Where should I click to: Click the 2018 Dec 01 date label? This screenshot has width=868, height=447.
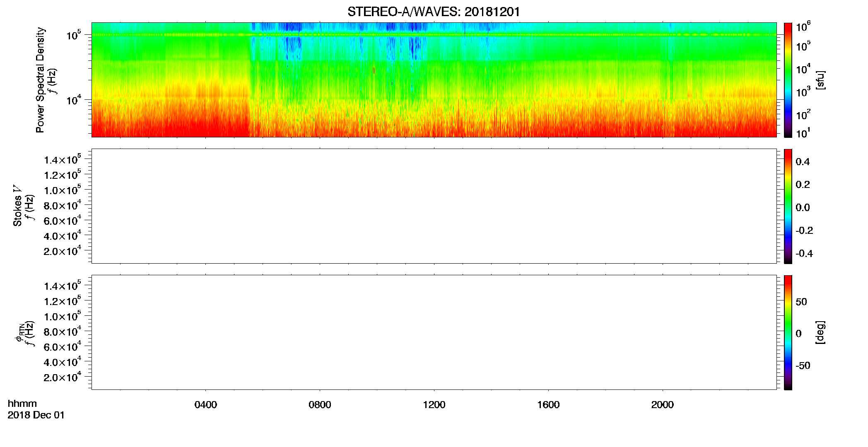pyautogui.click(x=36, y=415)
